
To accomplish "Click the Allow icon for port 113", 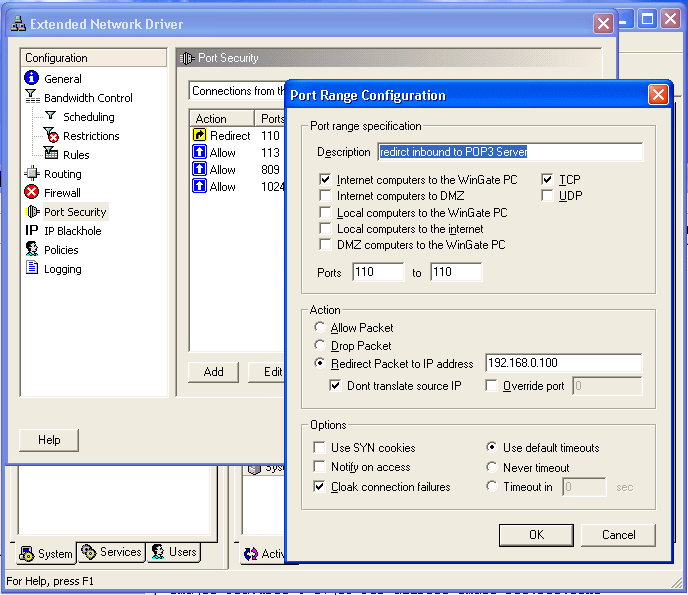I will pyautogui.click(x=199, y=151).
